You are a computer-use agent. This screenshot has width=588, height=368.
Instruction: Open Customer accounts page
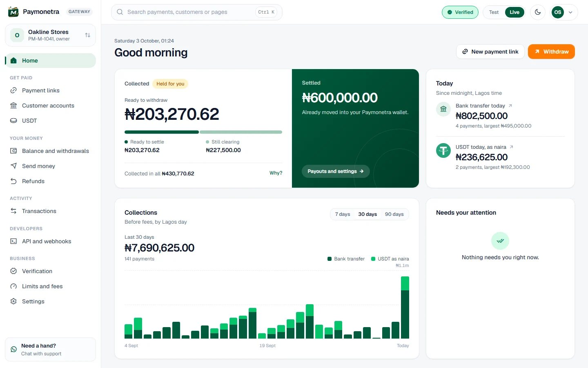click(51, 105)
